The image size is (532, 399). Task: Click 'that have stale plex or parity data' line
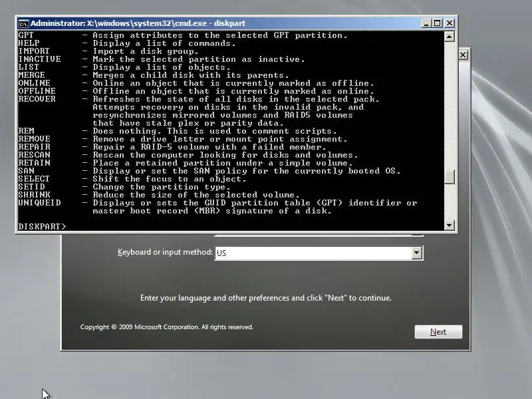(188, 123)
